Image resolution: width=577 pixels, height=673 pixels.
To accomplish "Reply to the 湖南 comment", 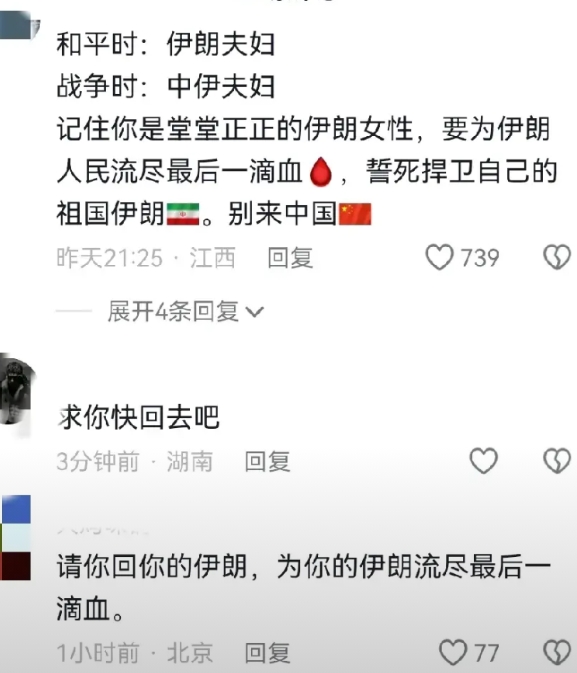I will [267, 461].
